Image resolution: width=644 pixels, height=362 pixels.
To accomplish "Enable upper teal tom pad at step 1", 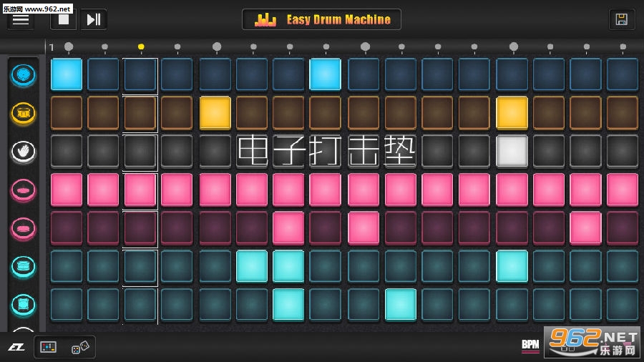I will tap(67, 266).
